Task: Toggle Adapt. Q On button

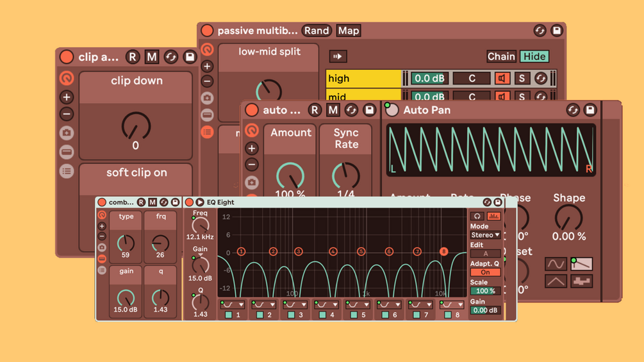Action: click(485, 272)
